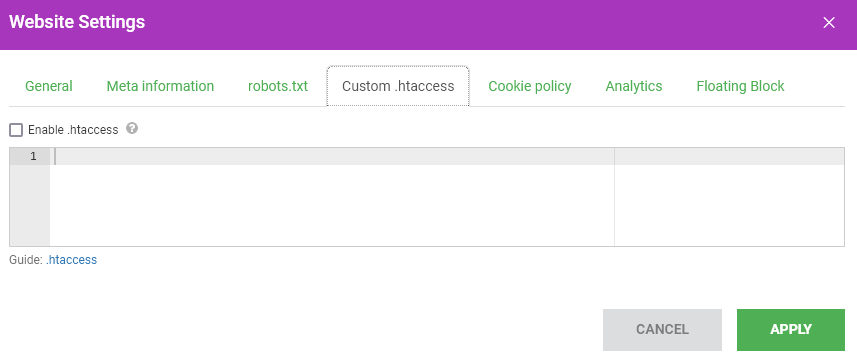Open the .htaccess help question mark icon
The image size is (857, 361).
click(x=132, y=129)
